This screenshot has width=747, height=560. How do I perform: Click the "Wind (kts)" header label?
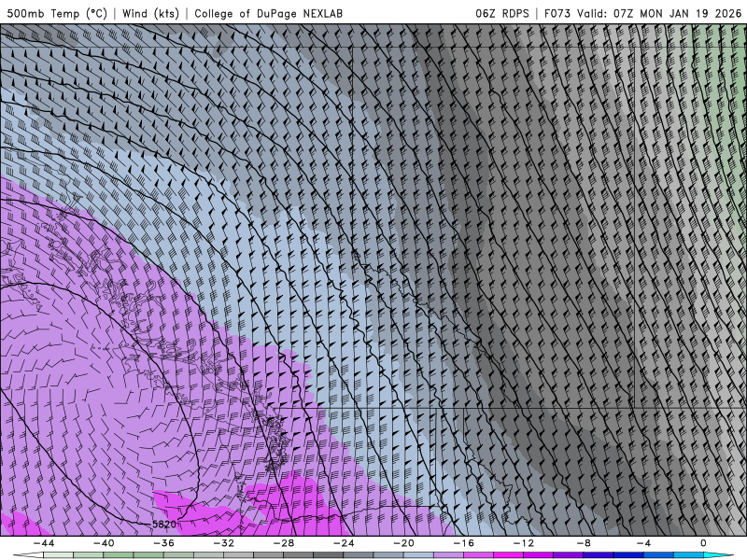(150, 13)
